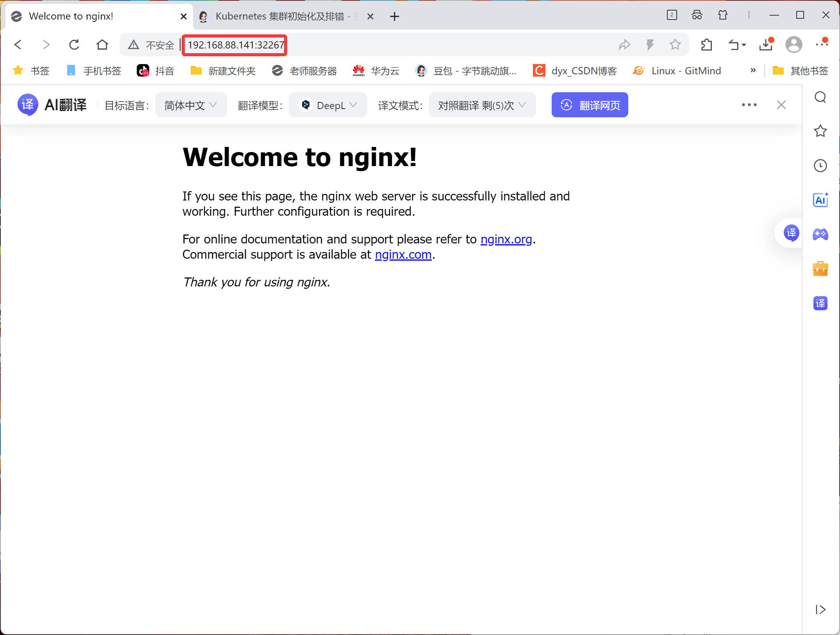Click address bar showing 192.168.88.141:32267

pos(236,45)
